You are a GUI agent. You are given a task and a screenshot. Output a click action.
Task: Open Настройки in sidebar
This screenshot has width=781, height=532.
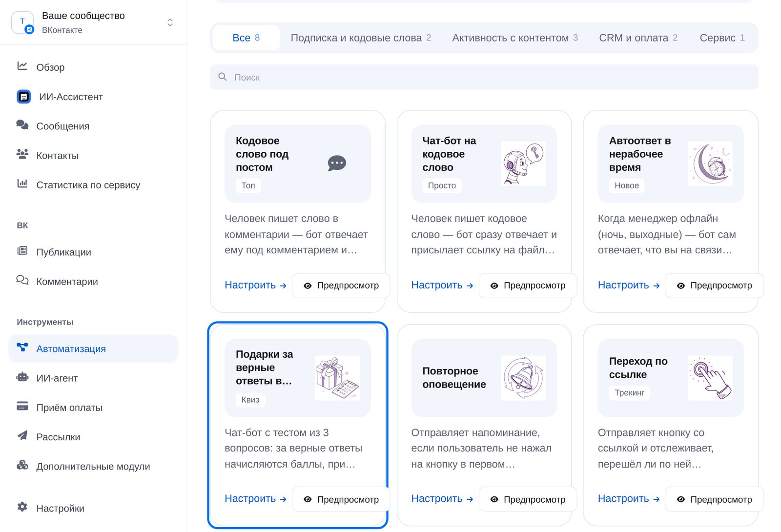click(x=93, y=508)
